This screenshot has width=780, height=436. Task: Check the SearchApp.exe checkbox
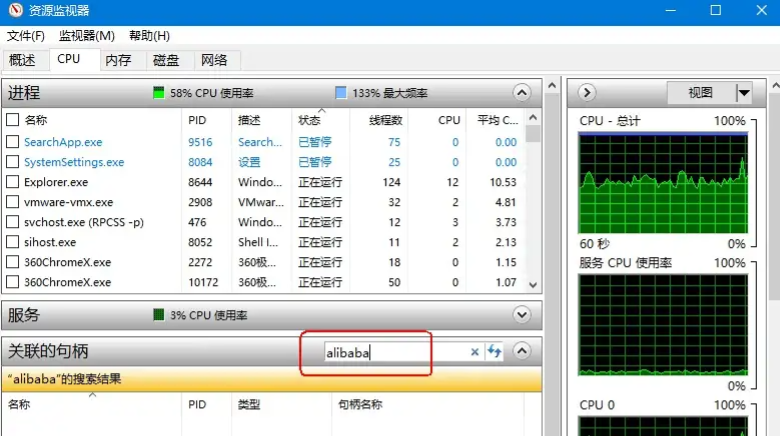pos(12,142)
